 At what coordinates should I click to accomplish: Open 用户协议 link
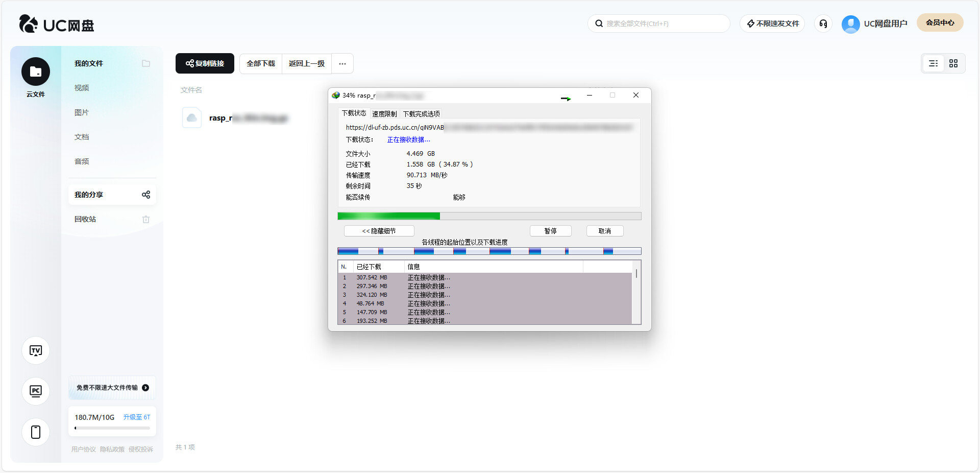pyautogui.click(x=84, y=450)
